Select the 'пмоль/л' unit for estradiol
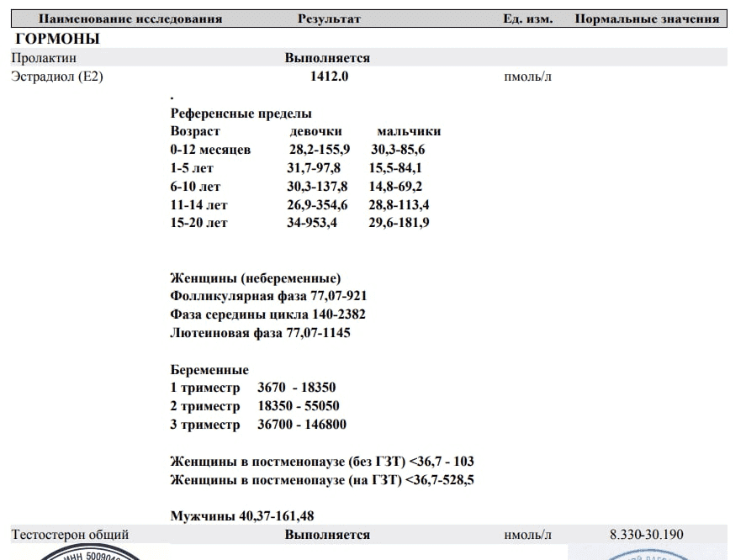This screenshot has height=560, width=746. 527,77
